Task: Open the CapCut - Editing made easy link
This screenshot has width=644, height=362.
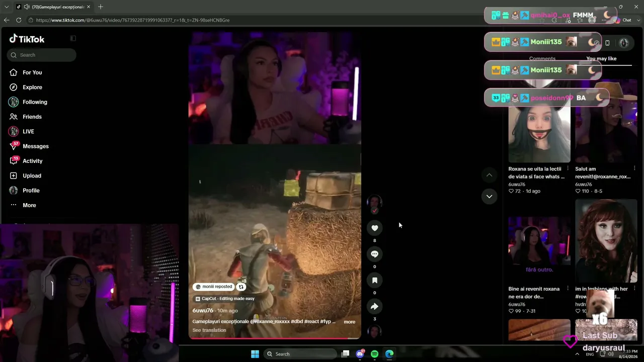Action: pos(224,299)
